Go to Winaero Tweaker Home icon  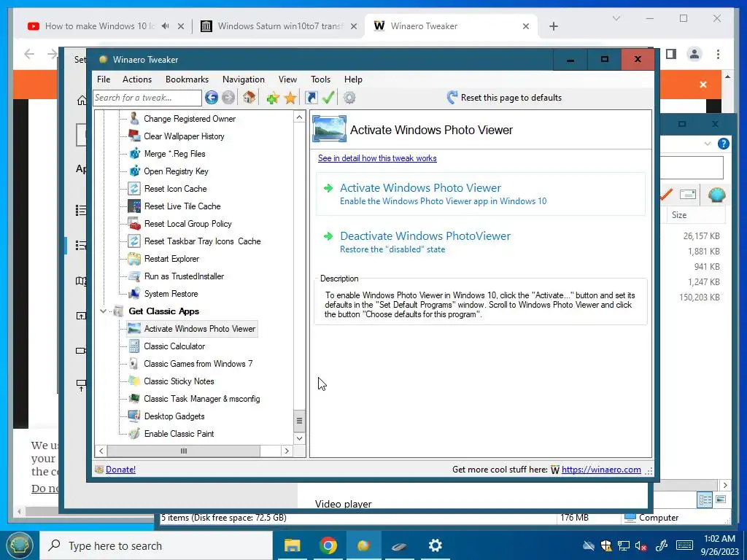point(249,97)
